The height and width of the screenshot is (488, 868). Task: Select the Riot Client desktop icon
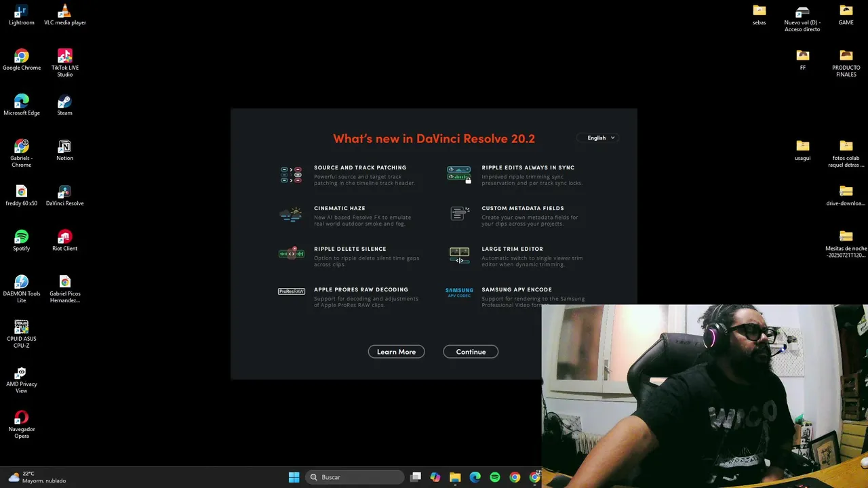[65, 241]
